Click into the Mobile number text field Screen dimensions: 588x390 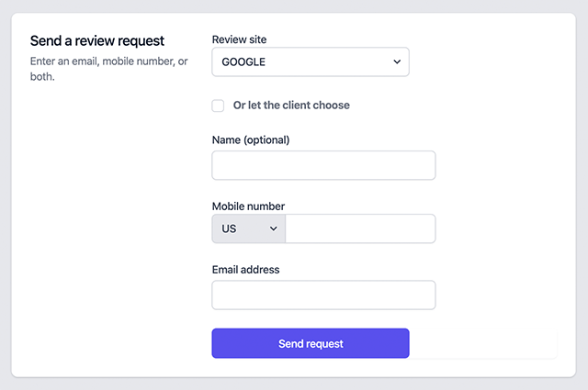click(360, 228)
